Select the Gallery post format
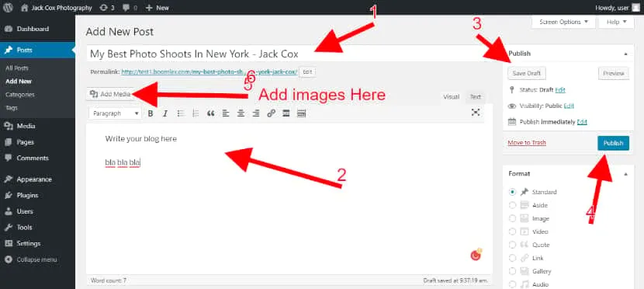 tap(512, 271)
